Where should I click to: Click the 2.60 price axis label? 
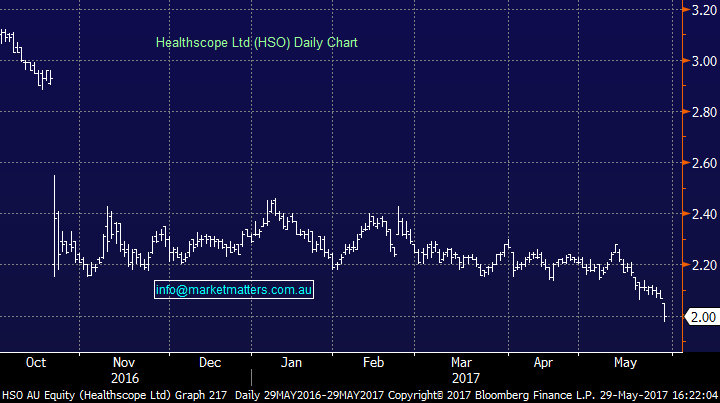click(x=704, y=163)
